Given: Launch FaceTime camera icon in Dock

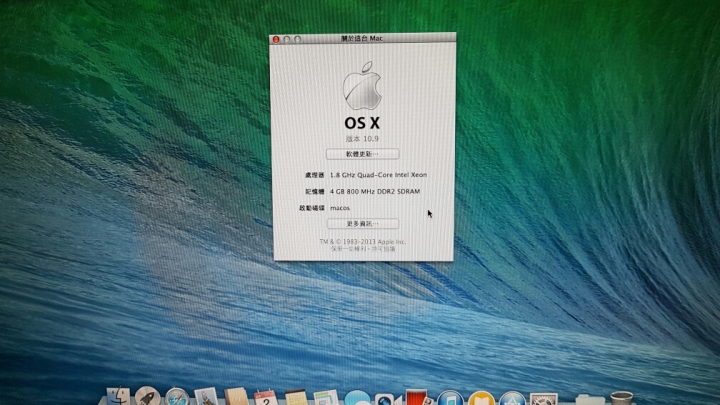Looking at the screenshot, I should [x=387, y=399].
